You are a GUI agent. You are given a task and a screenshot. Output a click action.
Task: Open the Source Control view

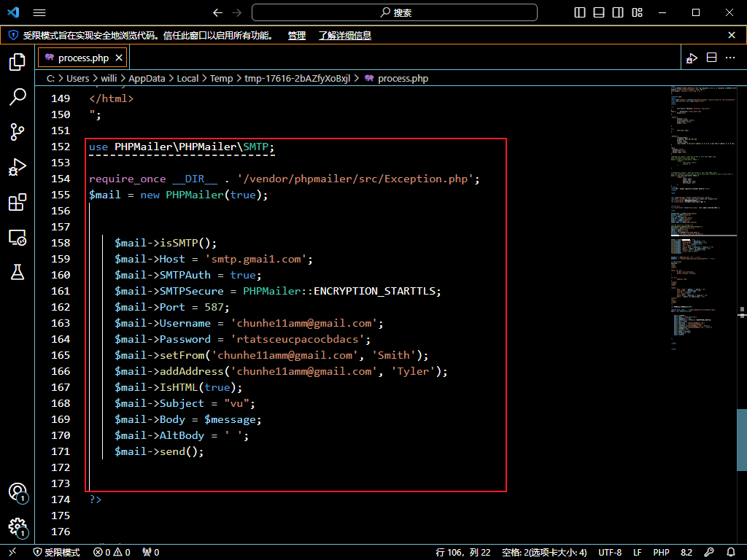[x=18, y=131]
